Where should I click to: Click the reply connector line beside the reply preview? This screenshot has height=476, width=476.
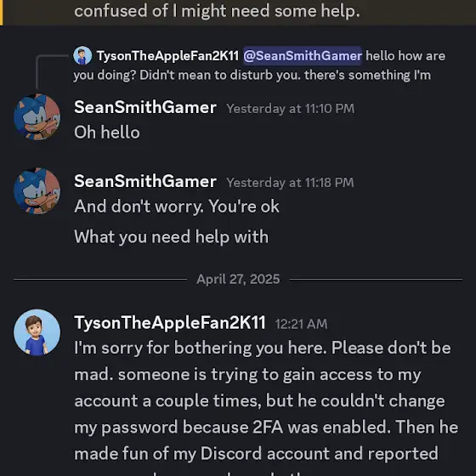(x=52, y=71)
